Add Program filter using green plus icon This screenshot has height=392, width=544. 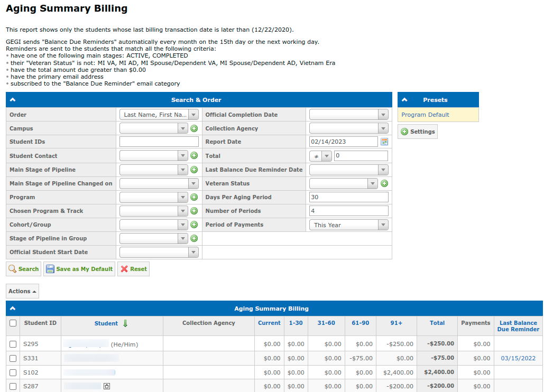[195, 197]
